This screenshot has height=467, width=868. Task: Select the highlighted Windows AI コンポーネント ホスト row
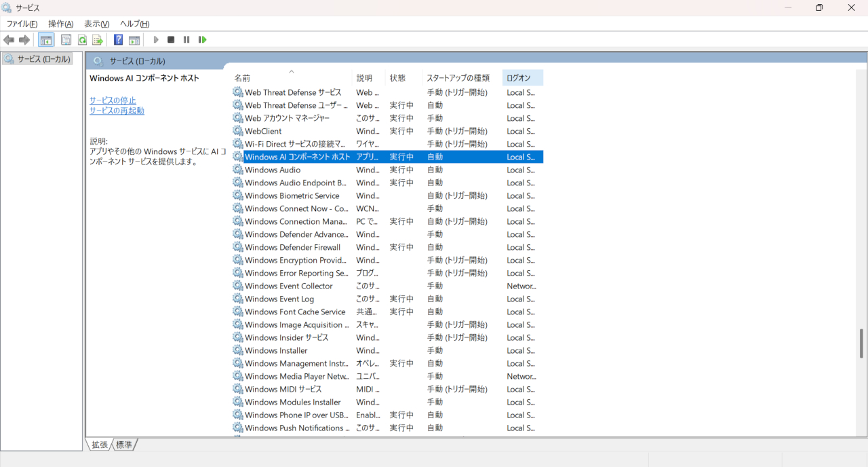[x=387, y=157]
